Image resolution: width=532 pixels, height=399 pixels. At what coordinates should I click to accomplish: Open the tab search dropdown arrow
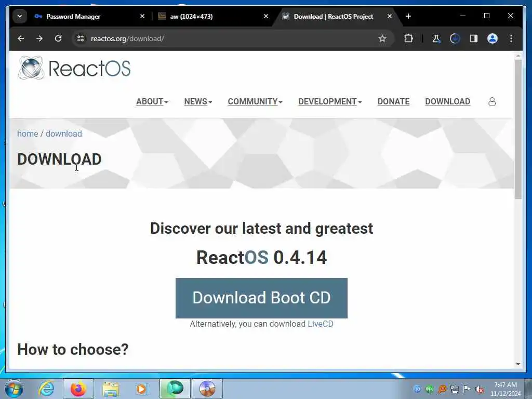tap(20, 16)
